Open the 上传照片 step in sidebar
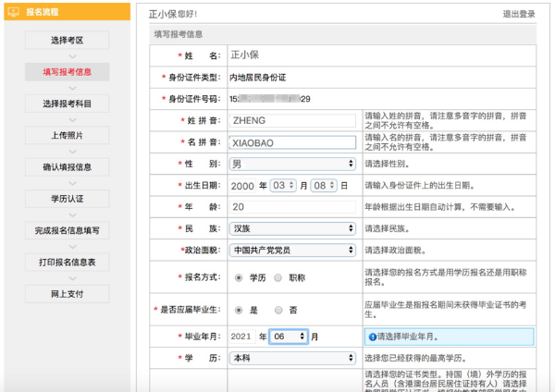 click(67, 135)
